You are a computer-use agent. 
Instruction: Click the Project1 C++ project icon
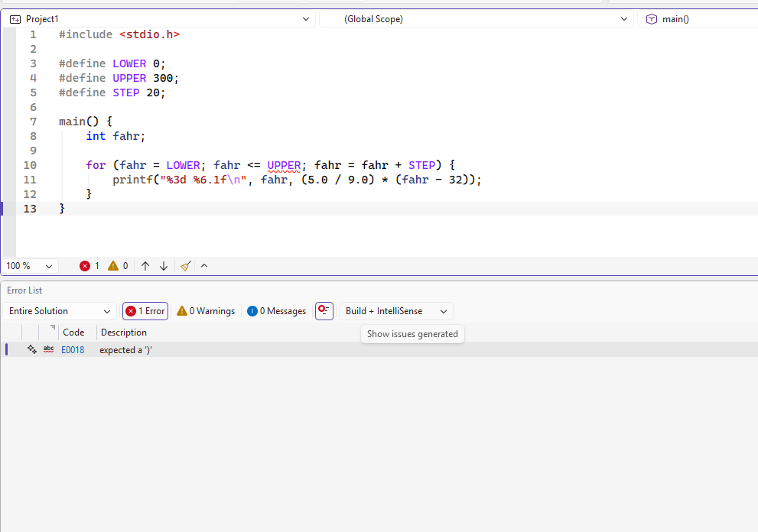tap(15, 19)
